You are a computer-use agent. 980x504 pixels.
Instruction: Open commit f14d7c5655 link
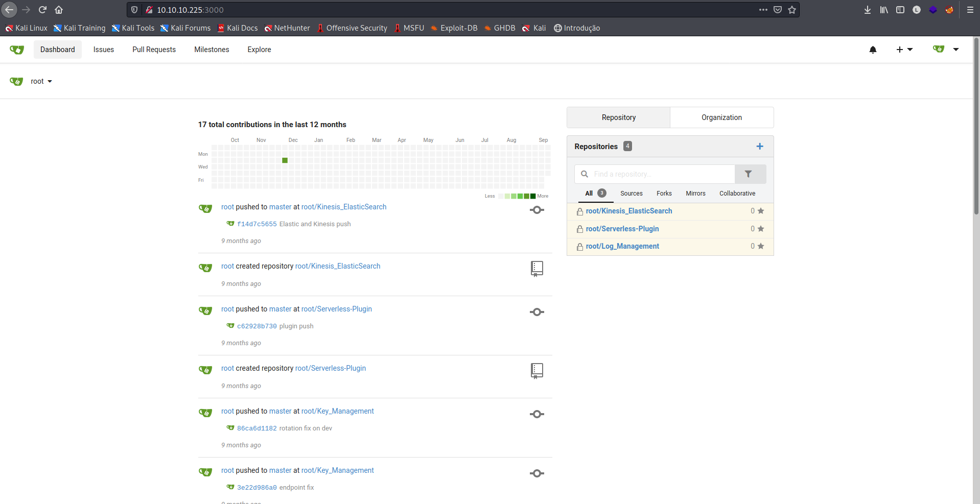[256, 224]
